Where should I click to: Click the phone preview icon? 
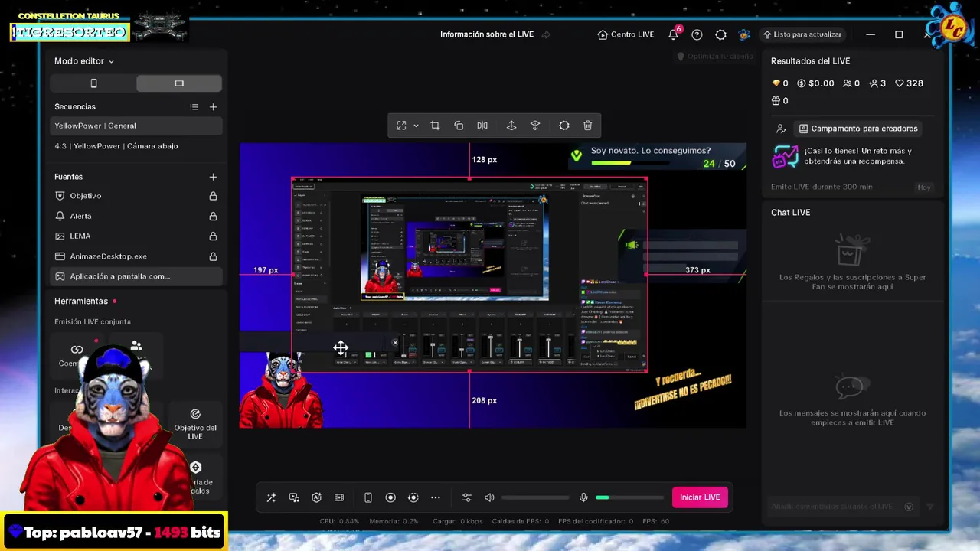[x=367, y=497]
